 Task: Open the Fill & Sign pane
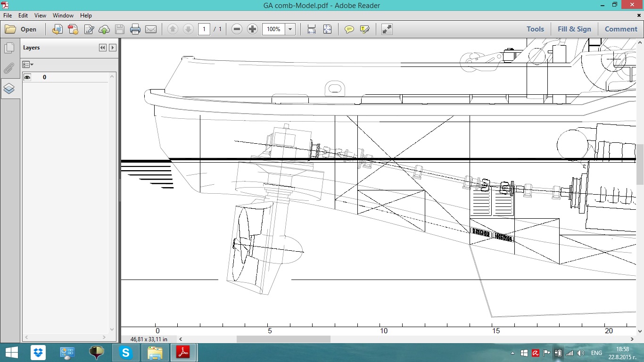pyautogui.click(x=574, y=29)
